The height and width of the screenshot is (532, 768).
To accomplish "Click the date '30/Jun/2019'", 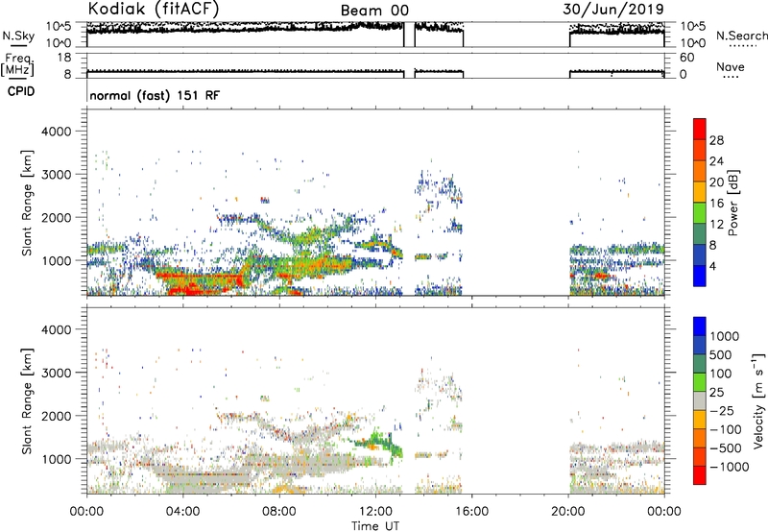I will (x=613, y=10).
